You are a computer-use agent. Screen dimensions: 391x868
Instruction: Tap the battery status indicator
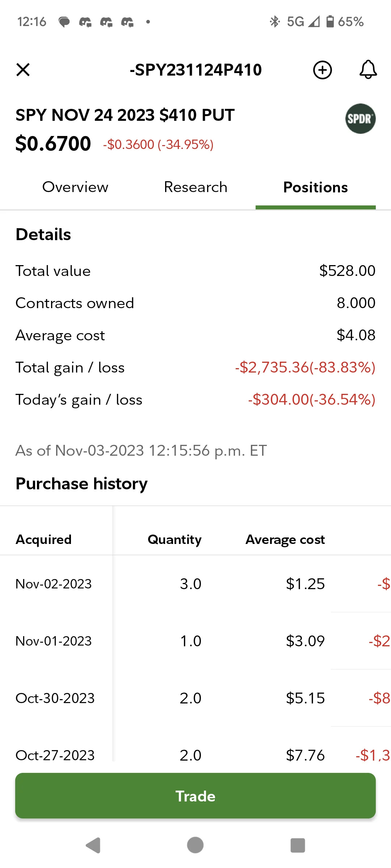[x=330, y=22]
